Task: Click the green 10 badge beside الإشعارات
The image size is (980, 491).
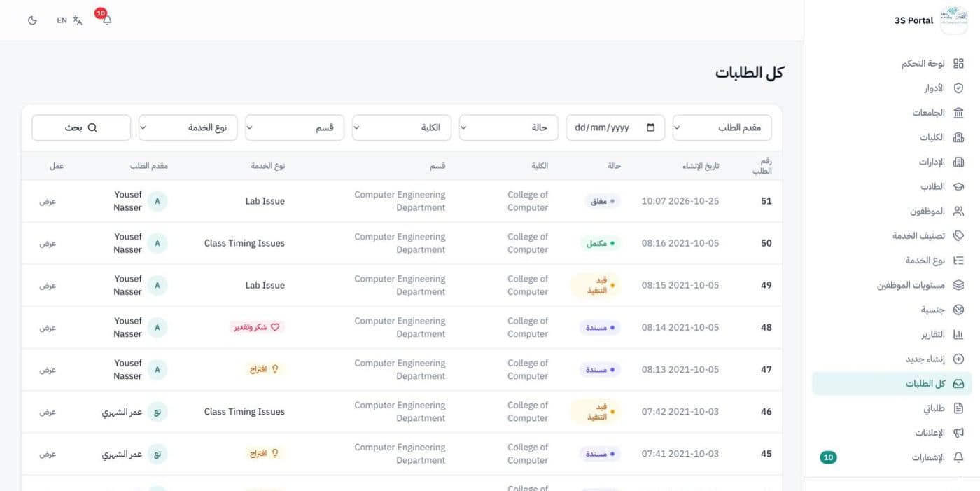Action: [x=828, y=457]
